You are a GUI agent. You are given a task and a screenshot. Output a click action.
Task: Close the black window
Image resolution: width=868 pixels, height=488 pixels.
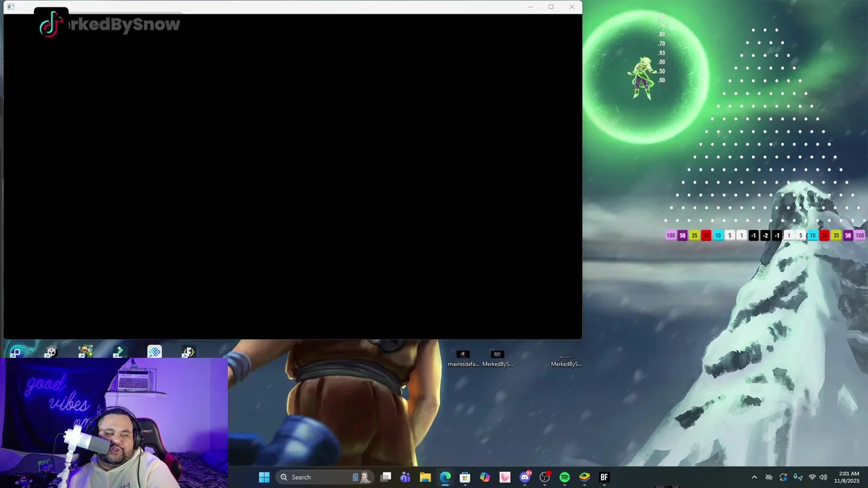click(572, 7)
